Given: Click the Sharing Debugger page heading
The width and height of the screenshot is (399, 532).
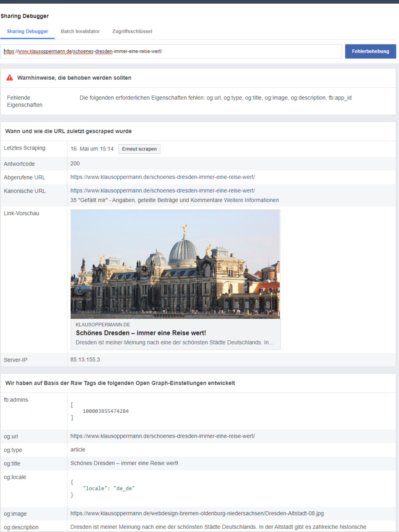Looking at the screenshot, I should (x=25, y=16).
